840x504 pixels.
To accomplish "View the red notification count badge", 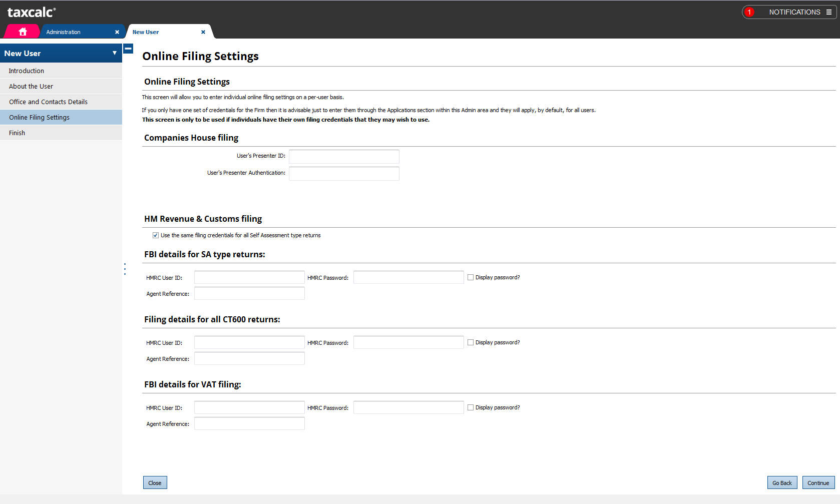I will 749,12.
